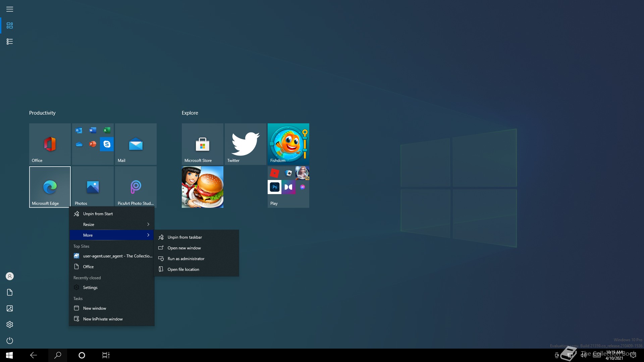Viewport: 644px width, 362px height.
Task: Launch the Cooking Fever tile
Action: (202, 187)
